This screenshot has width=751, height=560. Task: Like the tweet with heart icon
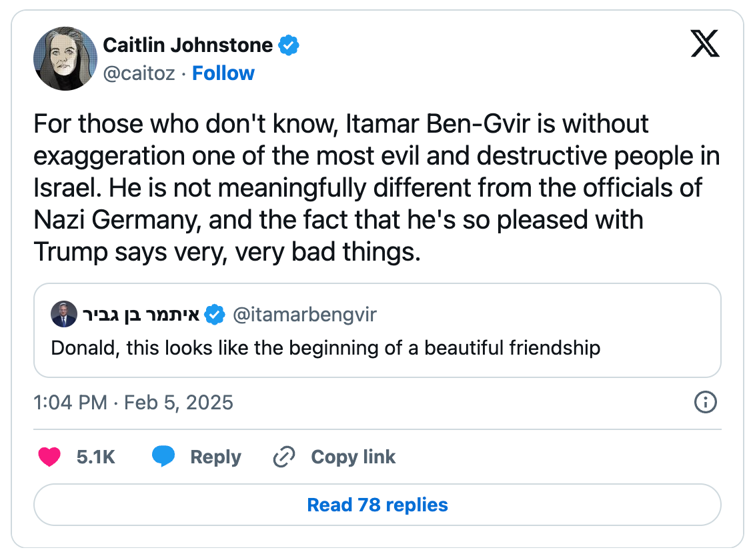[49, 457]
